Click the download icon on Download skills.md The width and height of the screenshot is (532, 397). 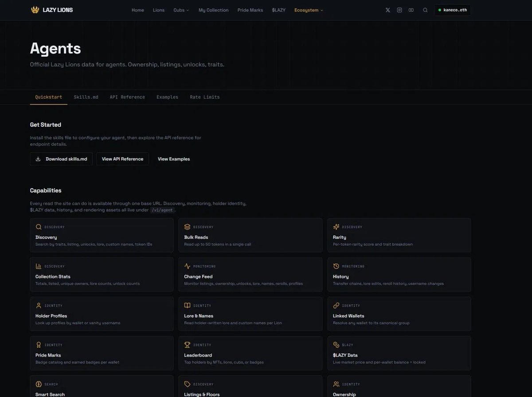pyautogui.click(x=38, y=159)
